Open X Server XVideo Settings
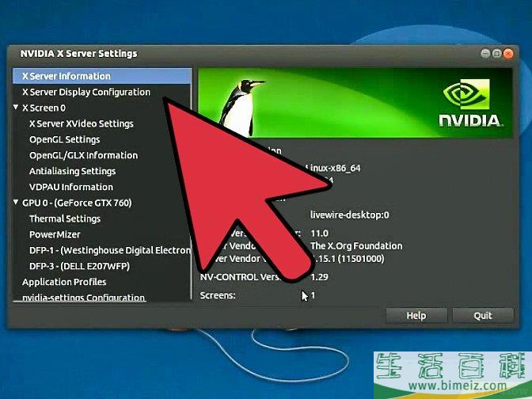The height and width of the screenshot is (399, 532). tap(82, 123)
